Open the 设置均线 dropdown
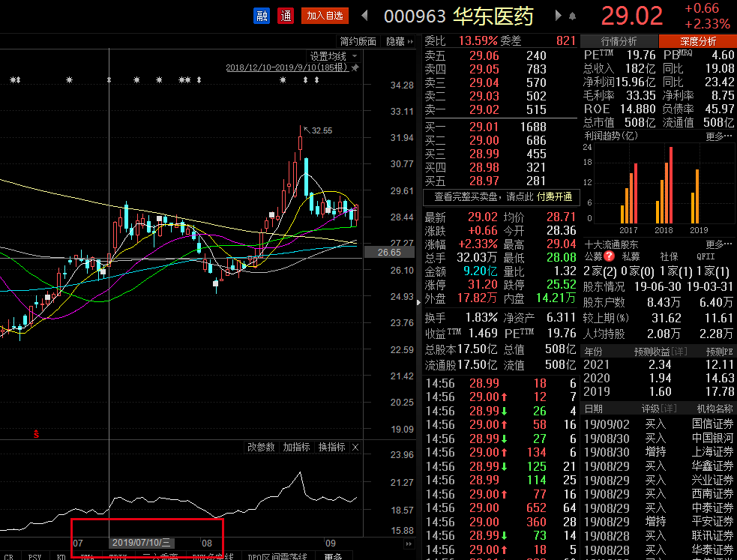This screenshot has width=737, height=560. point(333,56)
